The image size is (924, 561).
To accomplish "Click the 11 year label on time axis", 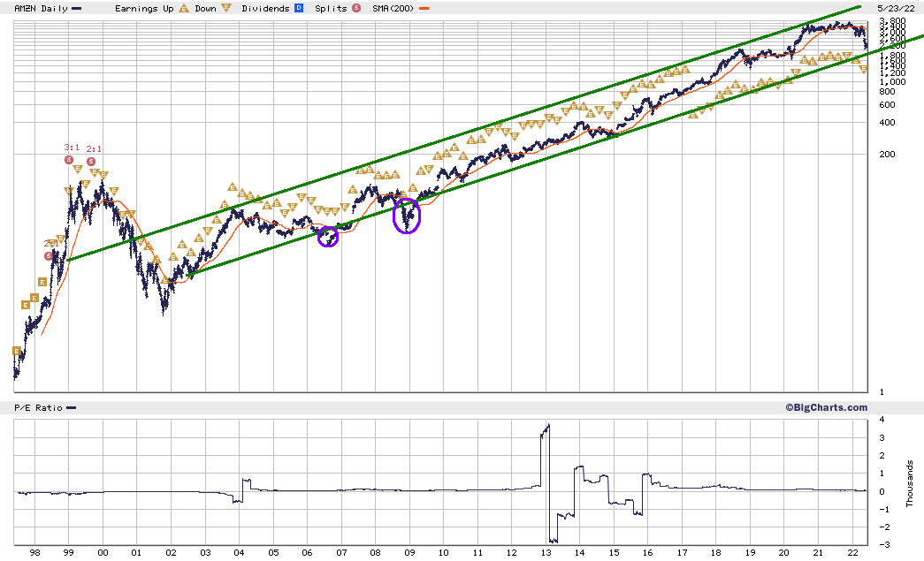I will point(477,553).
